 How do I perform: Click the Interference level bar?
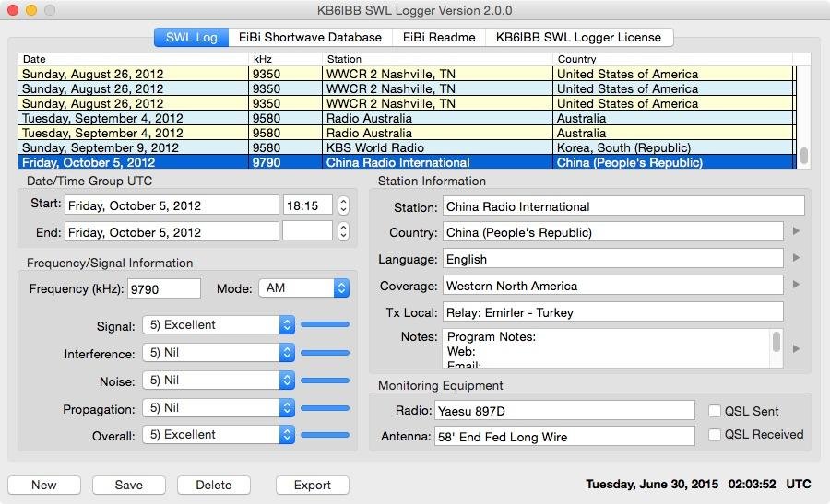[x=325, y=352]
